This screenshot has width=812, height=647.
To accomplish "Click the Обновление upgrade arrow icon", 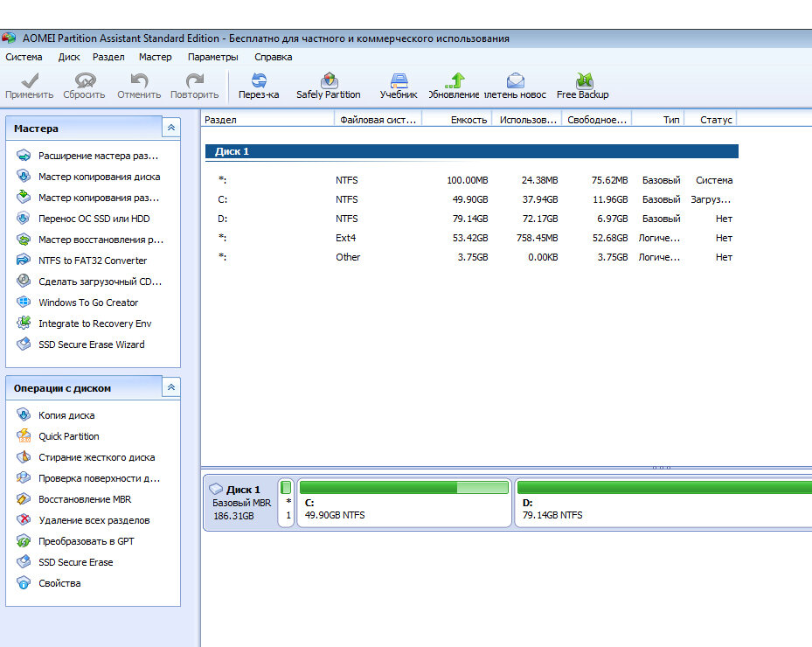I will (x=455, y=80).
